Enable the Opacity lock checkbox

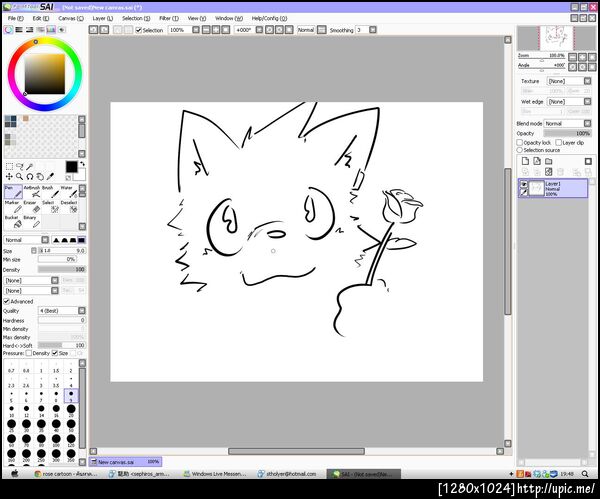520,142
